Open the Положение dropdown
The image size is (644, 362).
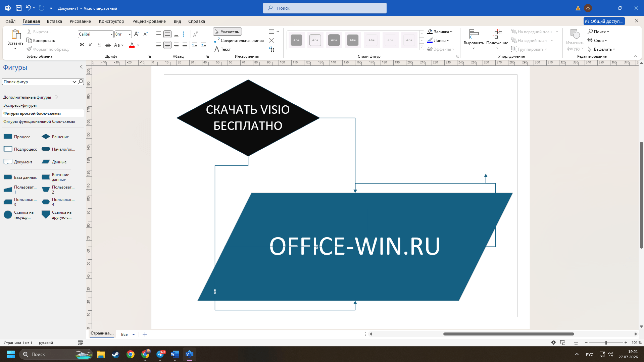point(497,39)
